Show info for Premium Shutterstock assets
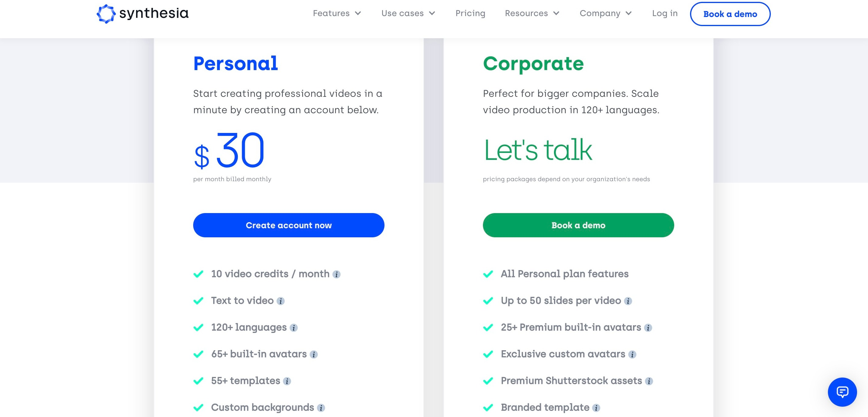Viewport: 868px width, 417px height. tap(649, 381)
